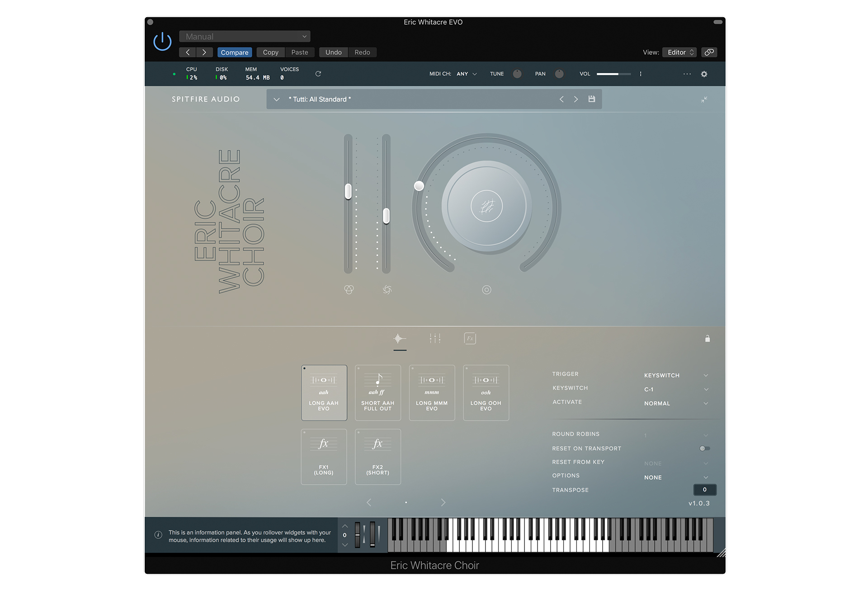Open the Reset From Key dropdown
Screen dimensions: 868x595
tap(676, 463)
